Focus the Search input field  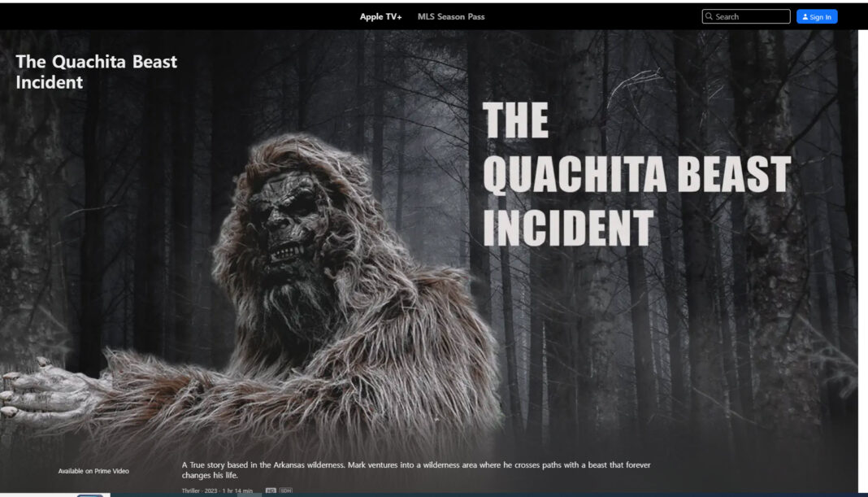pos(749,16)
